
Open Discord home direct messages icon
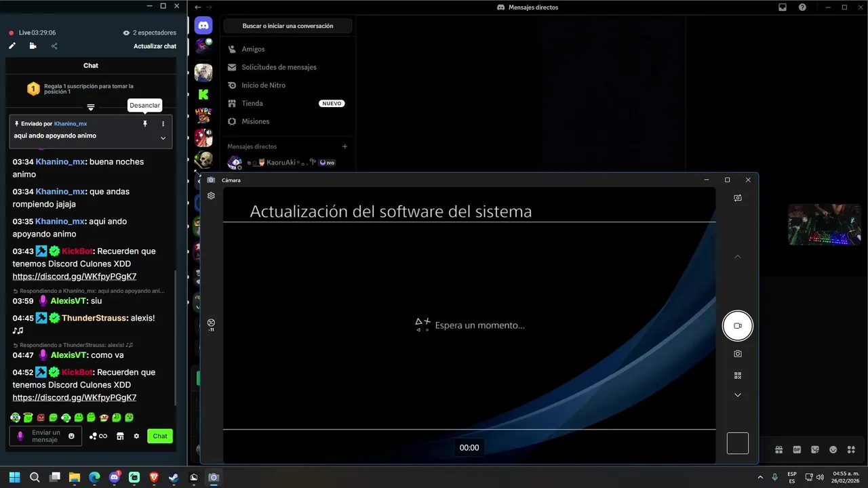[x=203, y=26]
